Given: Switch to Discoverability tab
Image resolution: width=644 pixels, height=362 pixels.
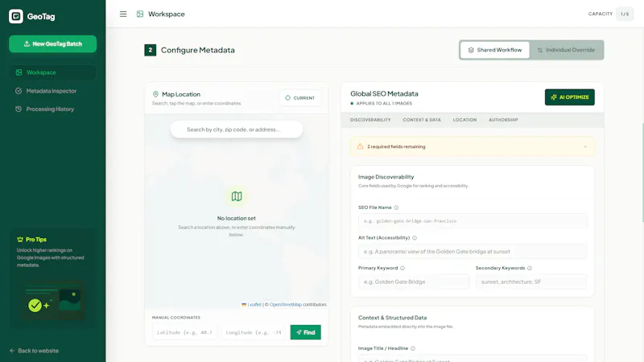Looking at the screenshot, I should [370, 120].
